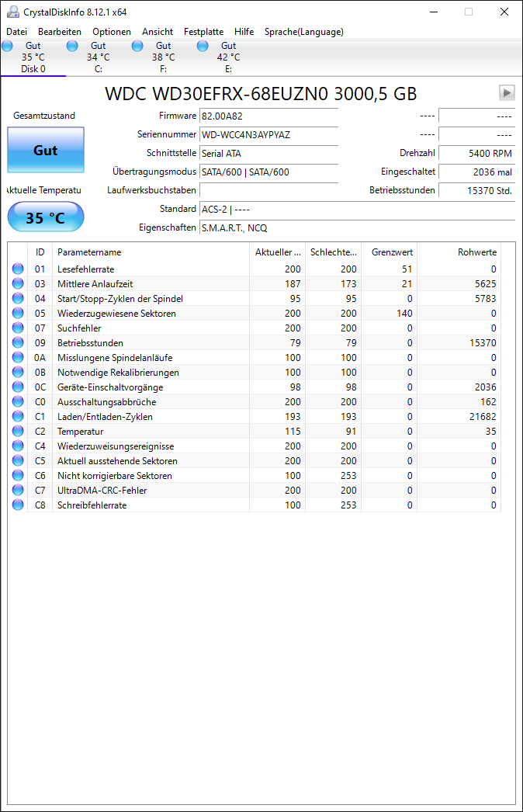This screenshot has width=523, height=812.
Task: Click the status orb of Wiederzugewiesene Sektoren row
Action: pos(18,313)
